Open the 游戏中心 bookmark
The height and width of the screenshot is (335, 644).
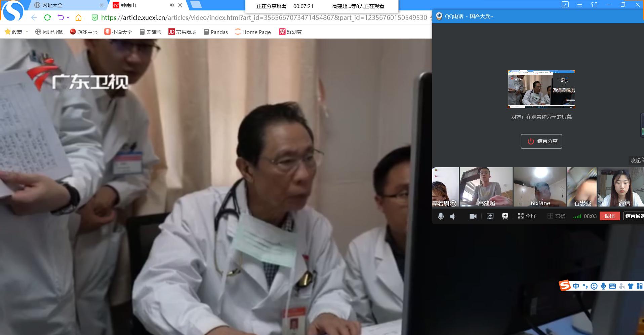[x=83, y=32]
